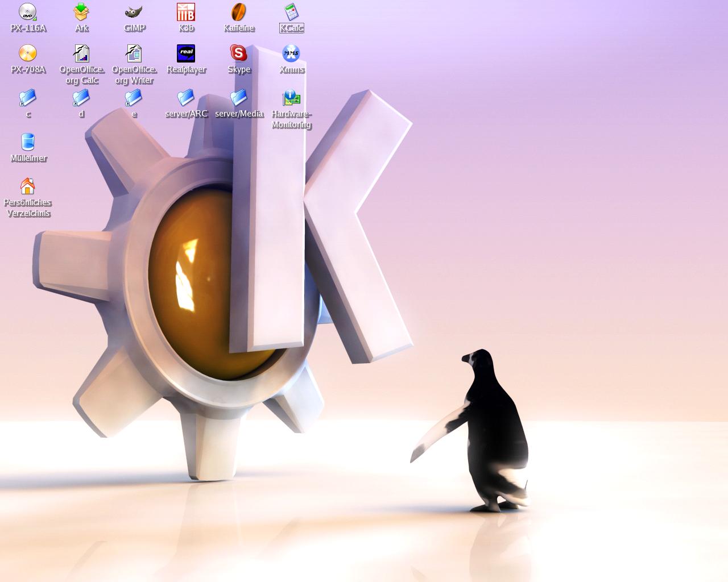Launch Skype from the desktop
Image resolution: width=728 pixels, height=582 pixels.
click(x=239, y=53)
